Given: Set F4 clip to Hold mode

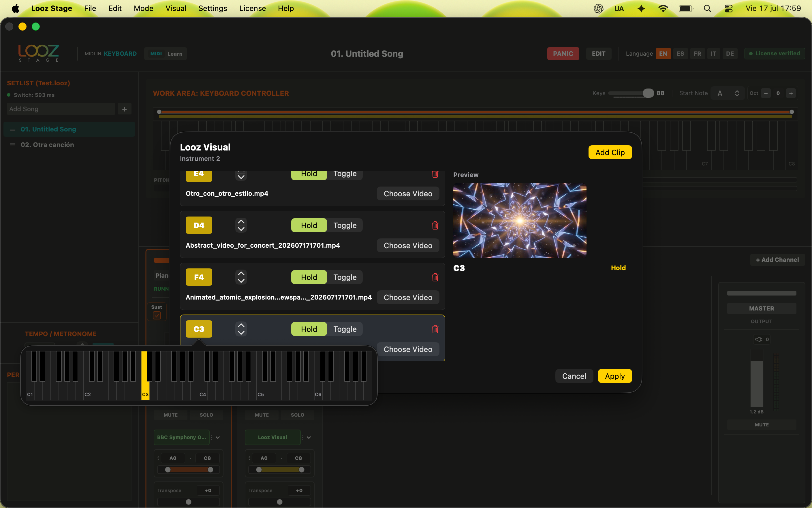Looking at the screenshot, I should tap(309, 277).
